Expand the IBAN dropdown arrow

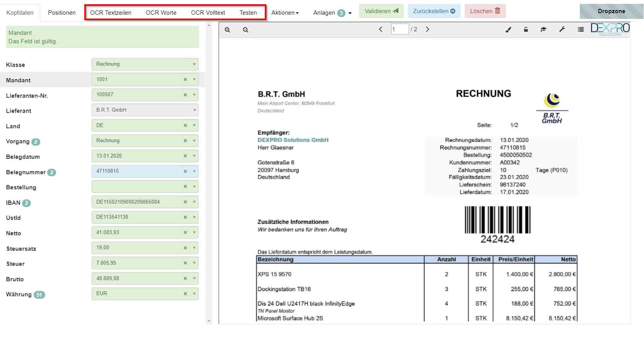click(x=194, y=202)
